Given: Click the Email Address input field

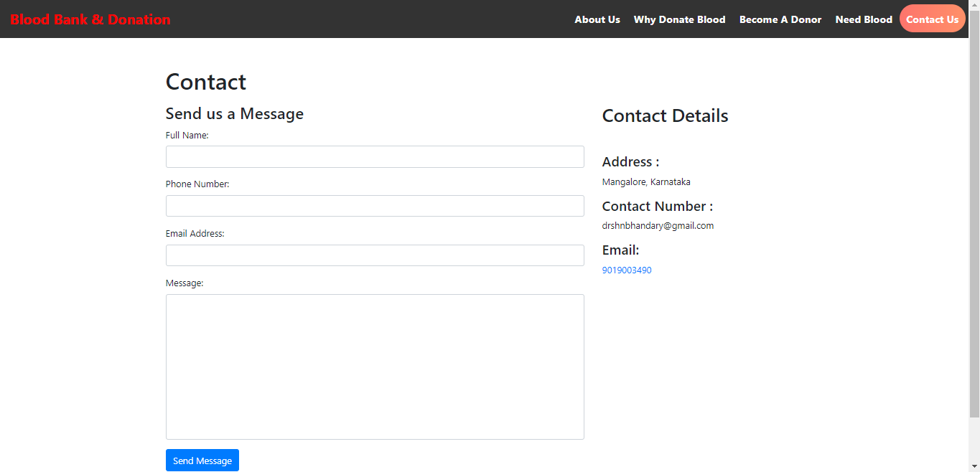Looking at the screenshot, I should point(374,255).
